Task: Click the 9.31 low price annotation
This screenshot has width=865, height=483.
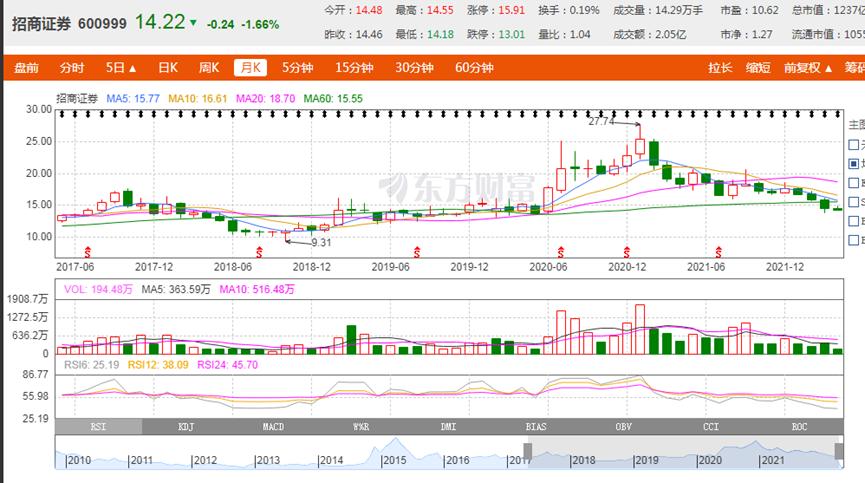Action: [321, 243]
